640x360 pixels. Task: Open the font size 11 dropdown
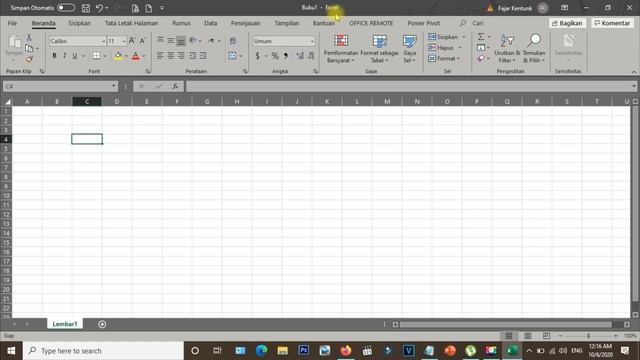coord(124,41)
